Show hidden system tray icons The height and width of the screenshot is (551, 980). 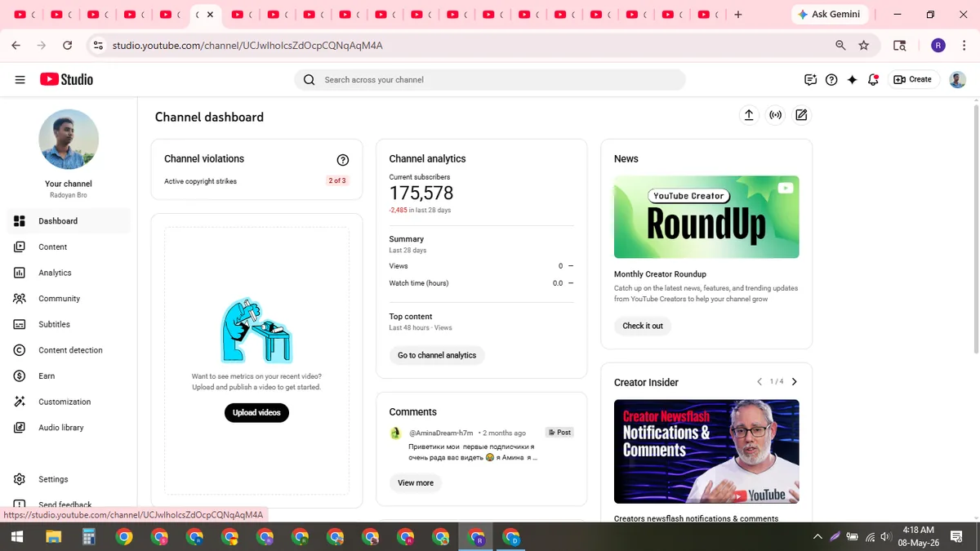817,537
